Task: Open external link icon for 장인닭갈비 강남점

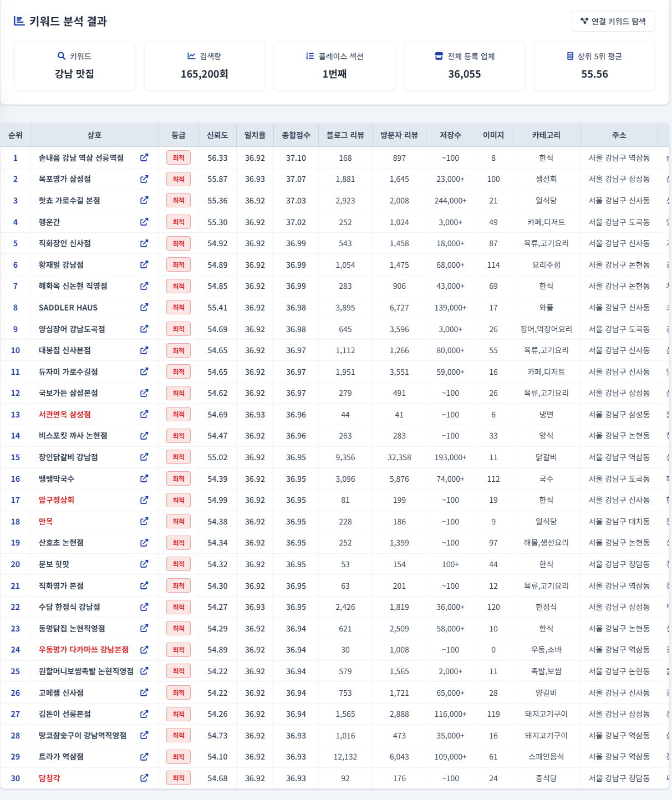Action: [144, 457]
